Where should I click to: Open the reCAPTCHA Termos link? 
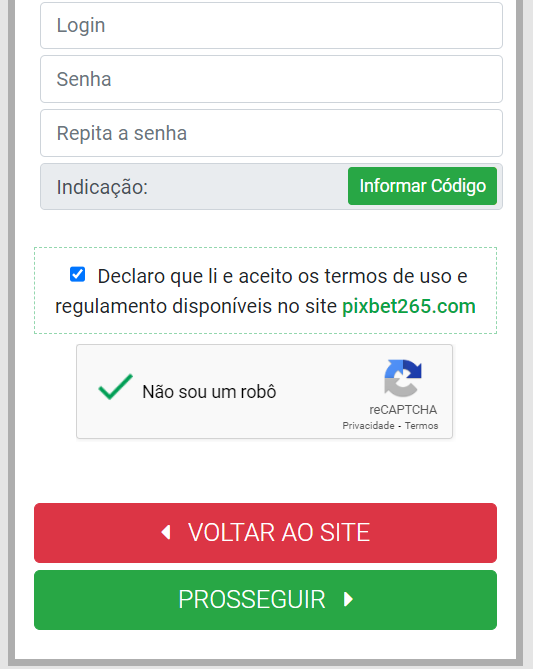tap(422, 426)
